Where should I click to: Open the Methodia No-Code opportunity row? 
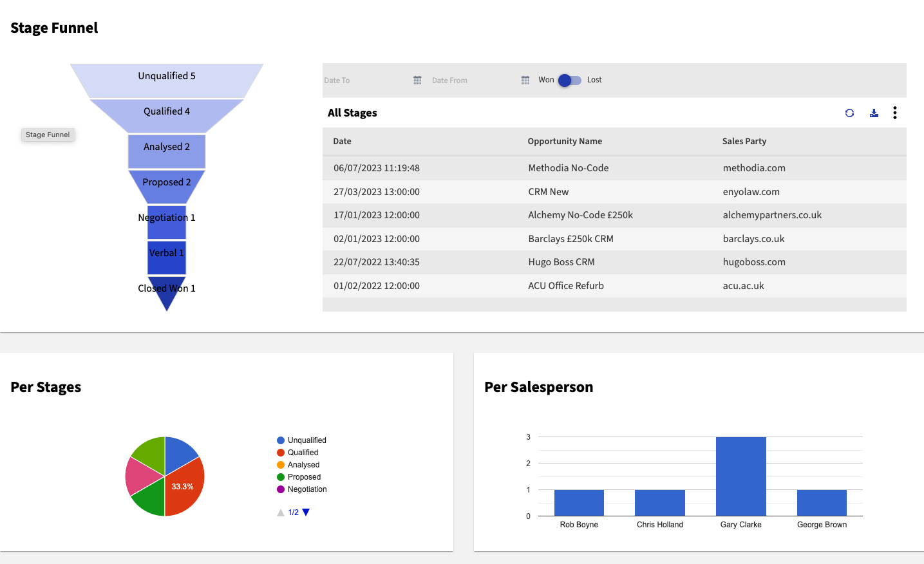tap(568, 167)
